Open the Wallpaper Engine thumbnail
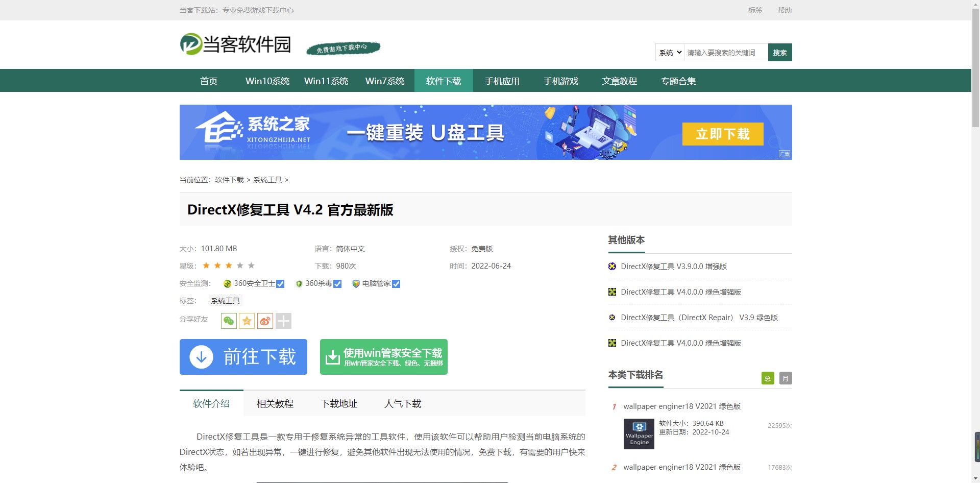980x483 pixels. (639, 434)
